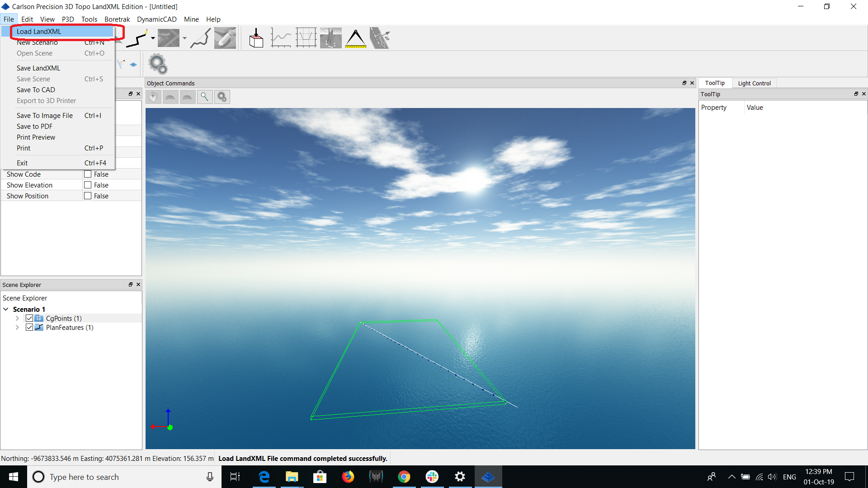The width and height of the screenshot is (868, 488).
Task: Open Google Chrome from the taskbar
Action: (x=404, y=477)
